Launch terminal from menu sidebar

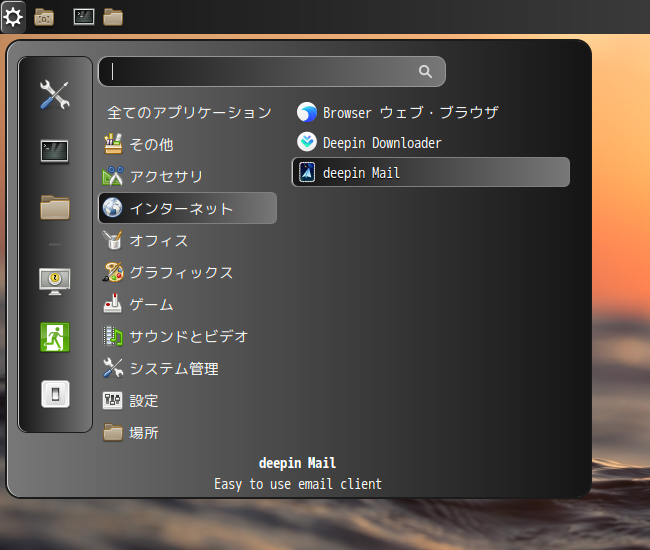click(x=55, y=151)
